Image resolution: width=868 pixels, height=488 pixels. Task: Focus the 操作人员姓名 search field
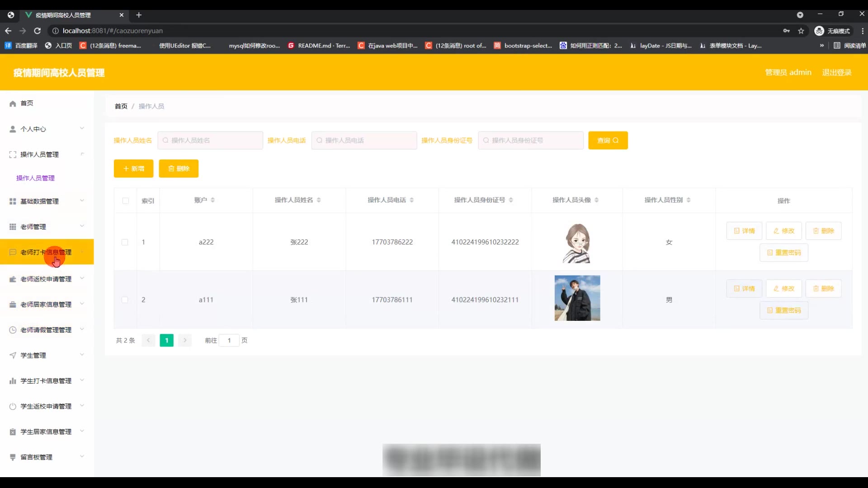pos(211,141)
